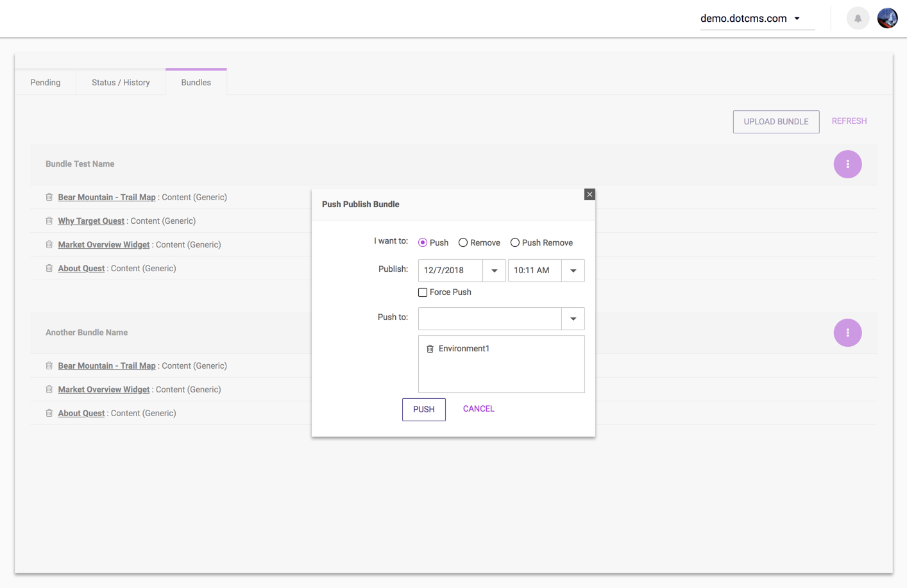Screen dimensions: 907x588
Task: Select the Push Remove radio option
Action: (515, 243)
